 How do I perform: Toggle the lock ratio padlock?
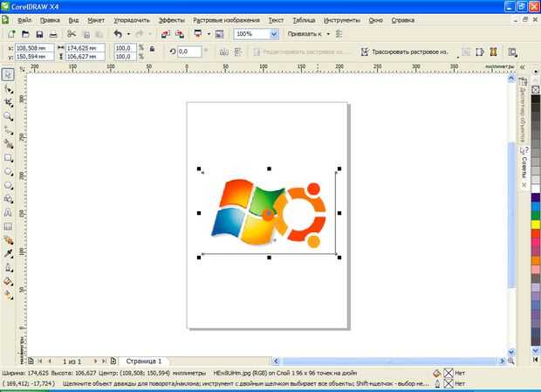152,50
